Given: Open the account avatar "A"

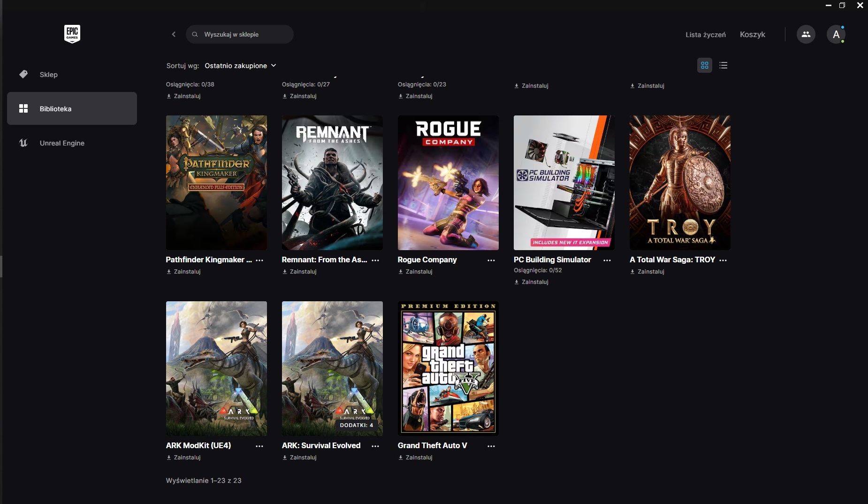Looking at the screenshot, I should (836, 34).
